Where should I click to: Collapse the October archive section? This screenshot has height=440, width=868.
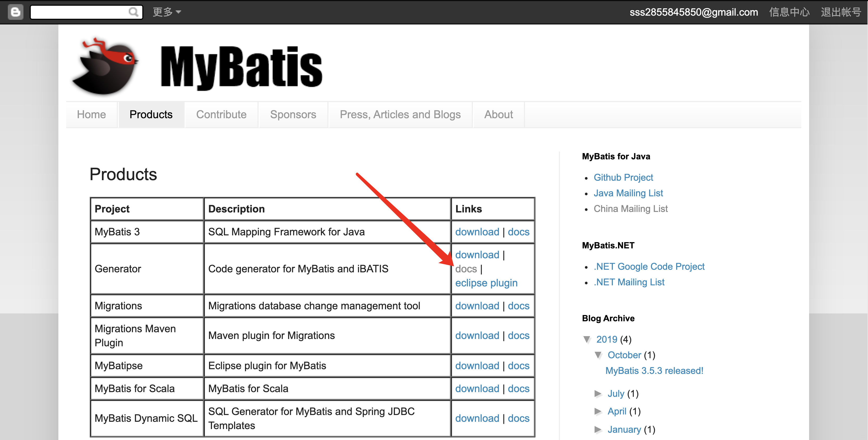[598, 355]
